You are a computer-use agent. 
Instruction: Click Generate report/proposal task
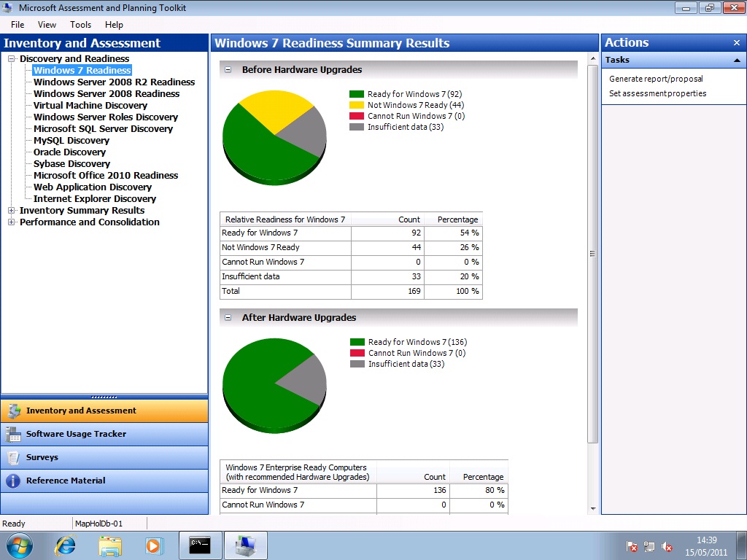point(656,79)
